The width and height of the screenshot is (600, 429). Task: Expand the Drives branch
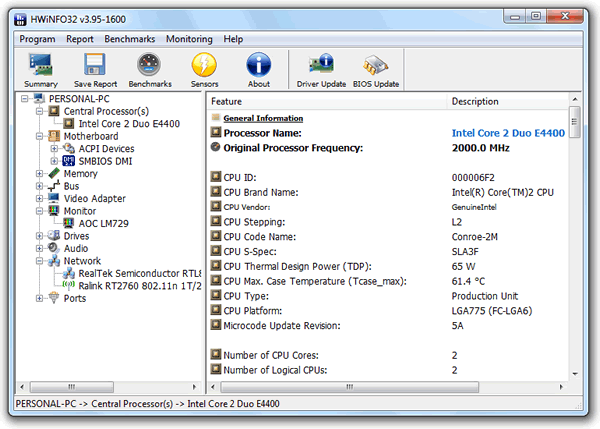[x=39, y=236]
